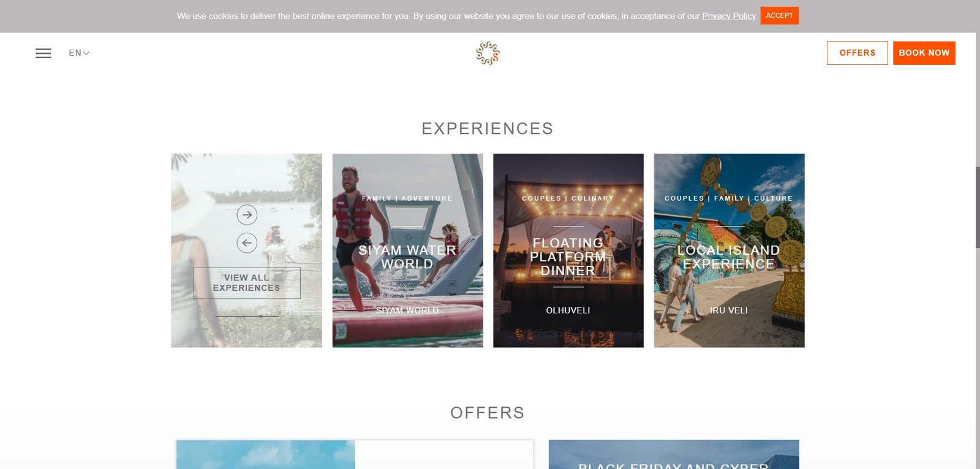The image size is (980, 469).
Task: Click the Olhuveli resort label
Action: click(x=568, y=310)
